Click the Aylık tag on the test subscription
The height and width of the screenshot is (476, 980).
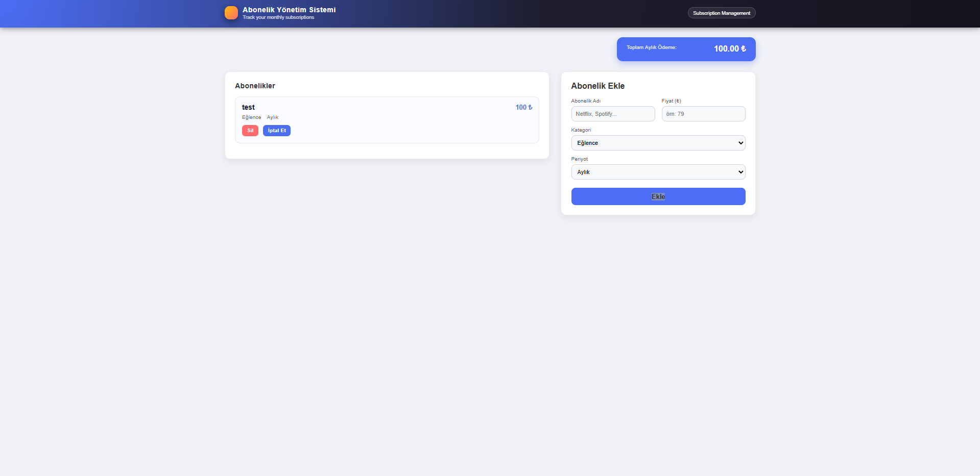coord(272,117)
